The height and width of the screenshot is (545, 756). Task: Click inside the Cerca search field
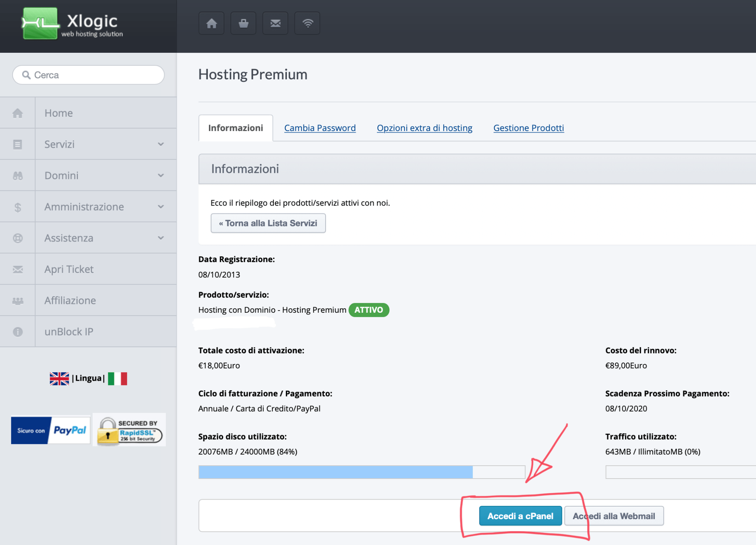click(88, 75)
